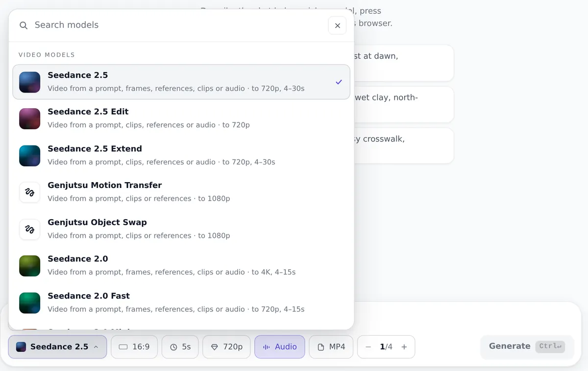Image resolution: width=588 pixels, height=371 pixels.
Task: Click the Seedance 2.5 blue thumbnail icon
Action: [29, 82]
